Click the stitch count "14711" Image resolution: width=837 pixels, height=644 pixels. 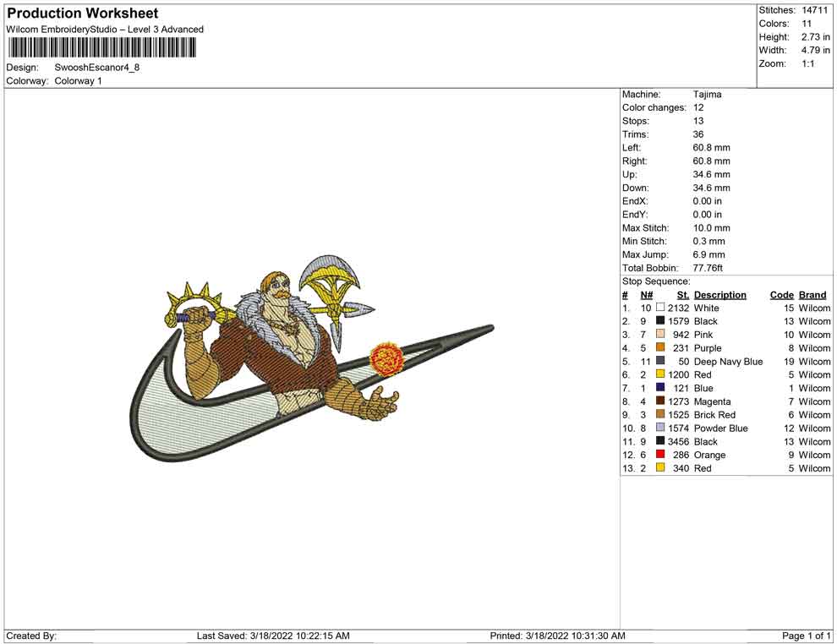814,10
